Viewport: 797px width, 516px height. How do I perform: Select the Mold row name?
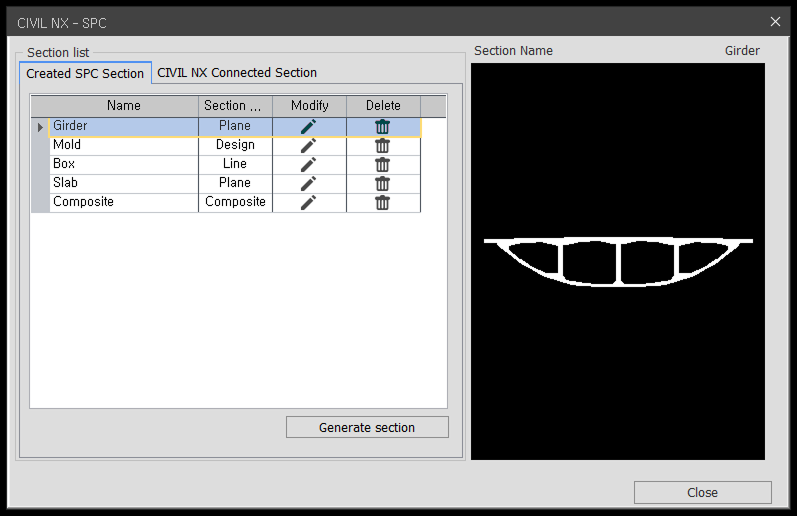click(x=124, y=146)
